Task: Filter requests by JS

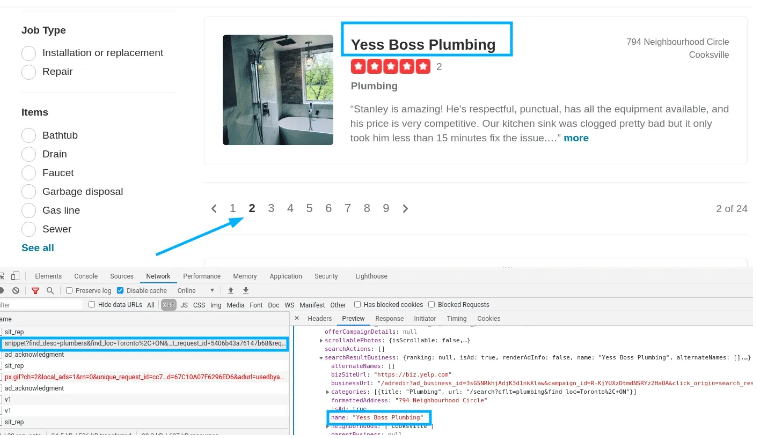Action: [184, 305]
